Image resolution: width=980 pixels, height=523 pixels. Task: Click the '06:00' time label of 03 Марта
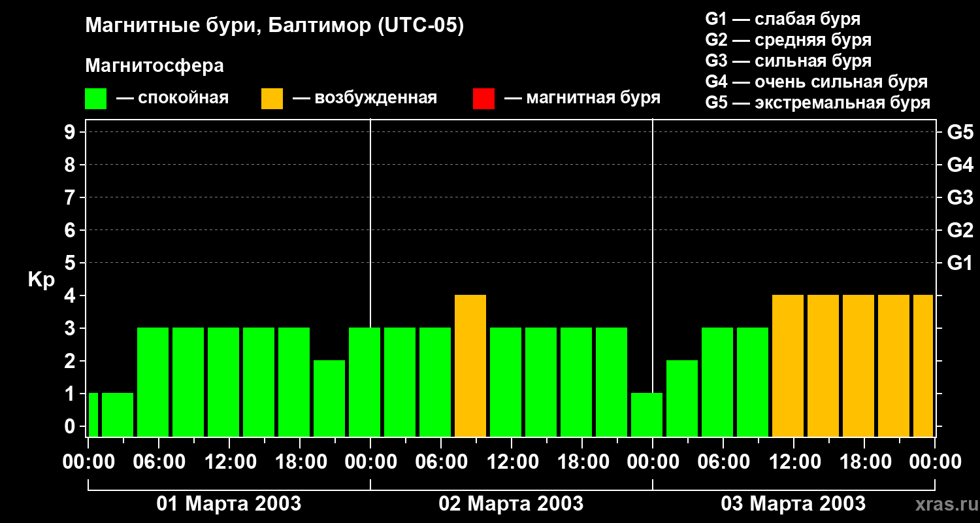[723, 462]
